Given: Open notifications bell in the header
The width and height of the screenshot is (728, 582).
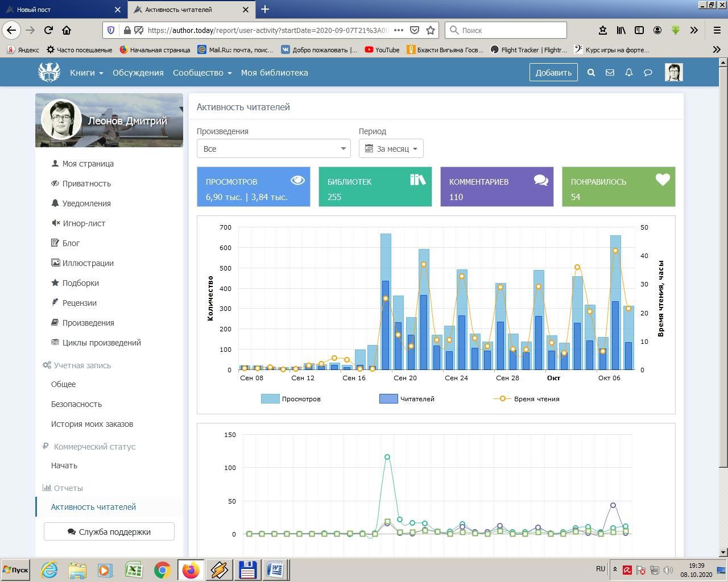Looking at the screenshot, I should tap(629, 73).
